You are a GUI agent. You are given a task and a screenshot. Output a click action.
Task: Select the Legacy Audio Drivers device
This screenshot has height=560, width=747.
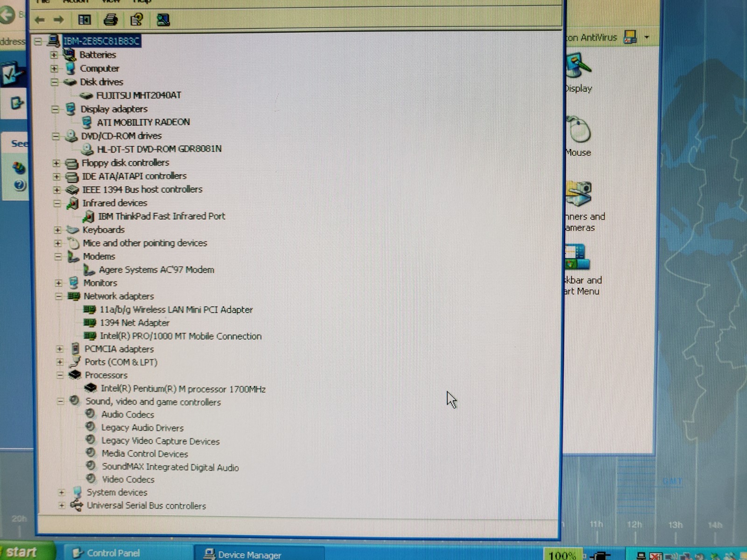pyautogui.click(x=142, y=427)
